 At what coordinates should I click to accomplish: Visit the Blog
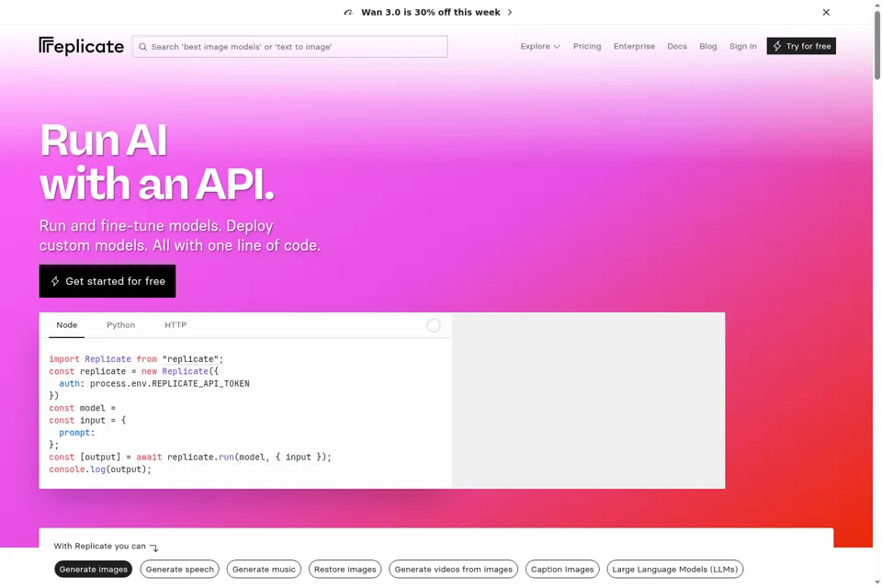click(x=707, y=46)
